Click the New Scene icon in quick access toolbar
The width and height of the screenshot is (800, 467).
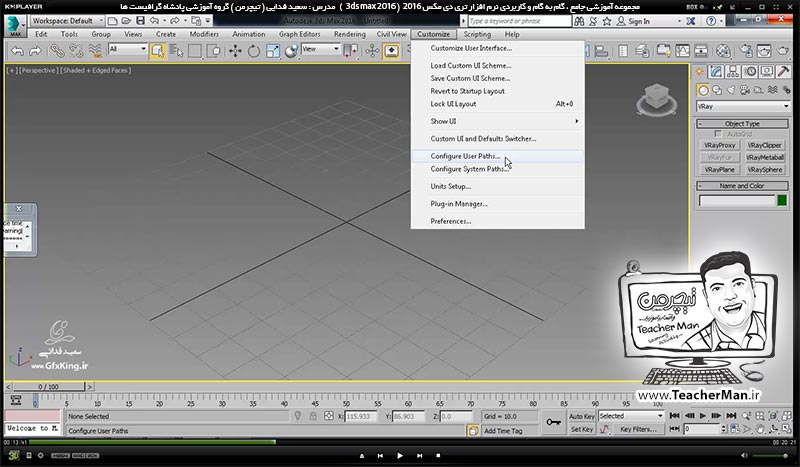tap(113, 21)
